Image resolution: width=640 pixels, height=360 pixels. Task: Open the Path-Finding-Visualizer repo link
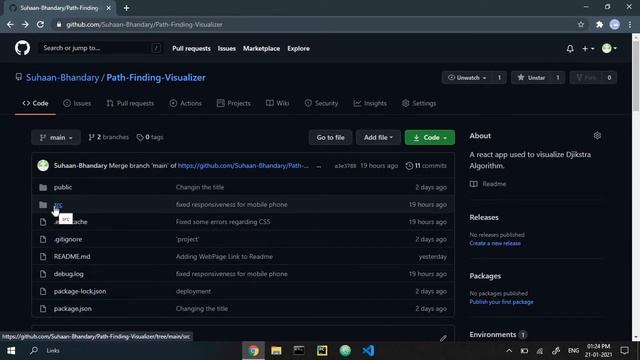[x=156, y=78]
